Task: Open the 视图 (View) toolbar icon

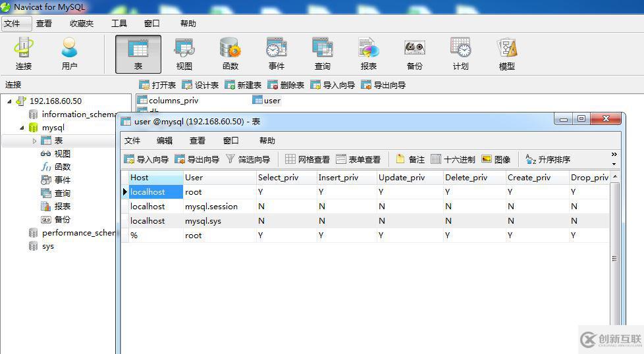Action: 184,54
